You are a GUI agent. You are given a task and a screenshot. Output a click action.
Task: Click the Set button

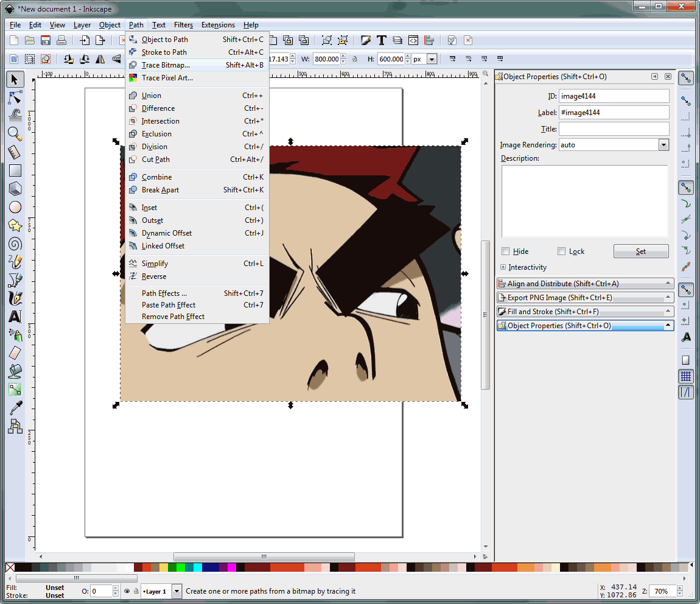(x=640, y=251)
